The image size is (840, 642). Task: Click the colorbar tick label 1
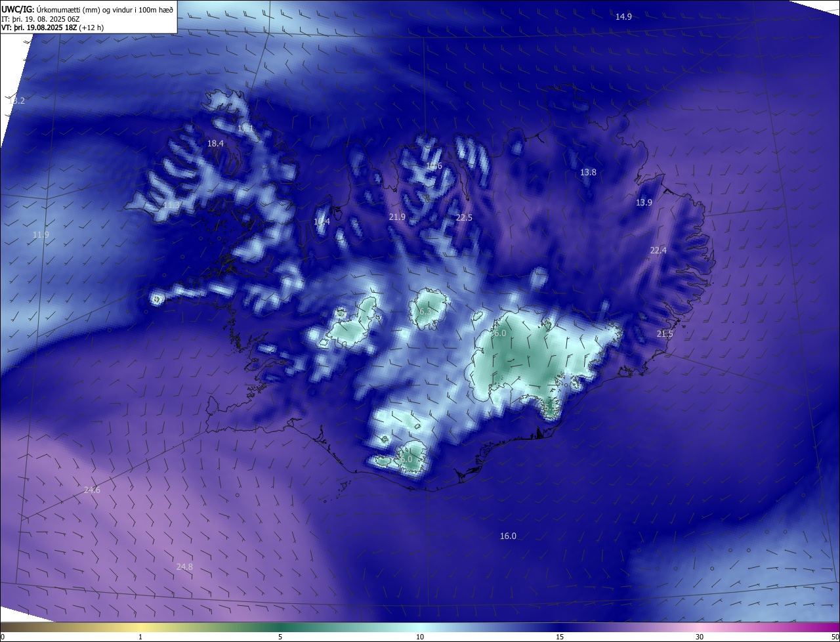point(140,637)
